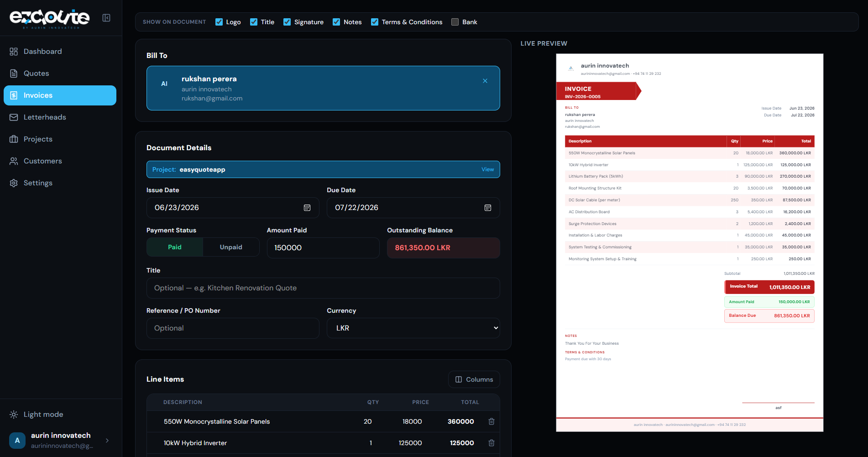
Task: Open the Settings page
Action: point(60,183)
